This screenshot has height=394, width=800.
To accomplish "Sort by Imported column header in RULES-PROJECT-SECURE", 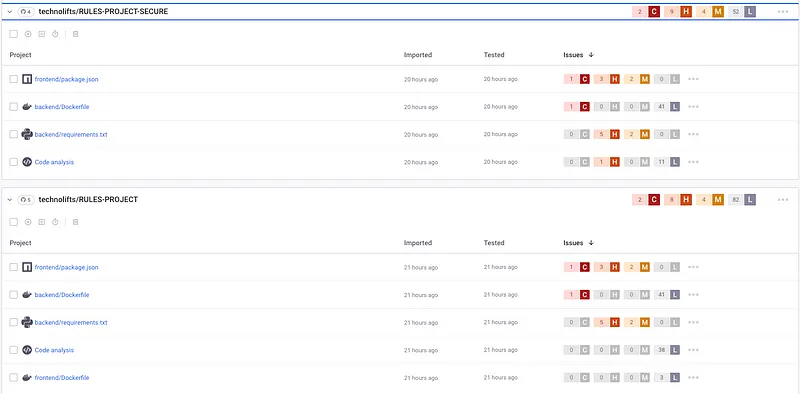I will pos(418,55).
